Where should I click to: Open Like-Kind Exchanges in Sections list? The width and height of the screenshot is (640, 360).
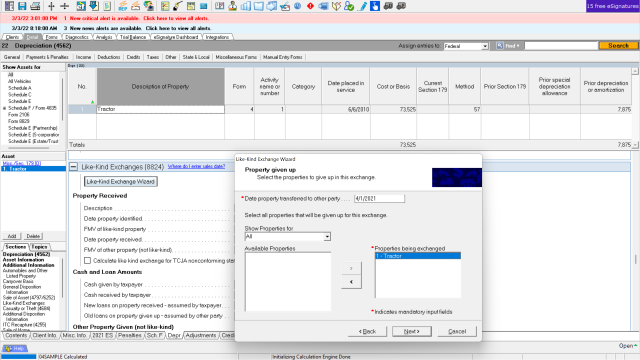[23, 303]
